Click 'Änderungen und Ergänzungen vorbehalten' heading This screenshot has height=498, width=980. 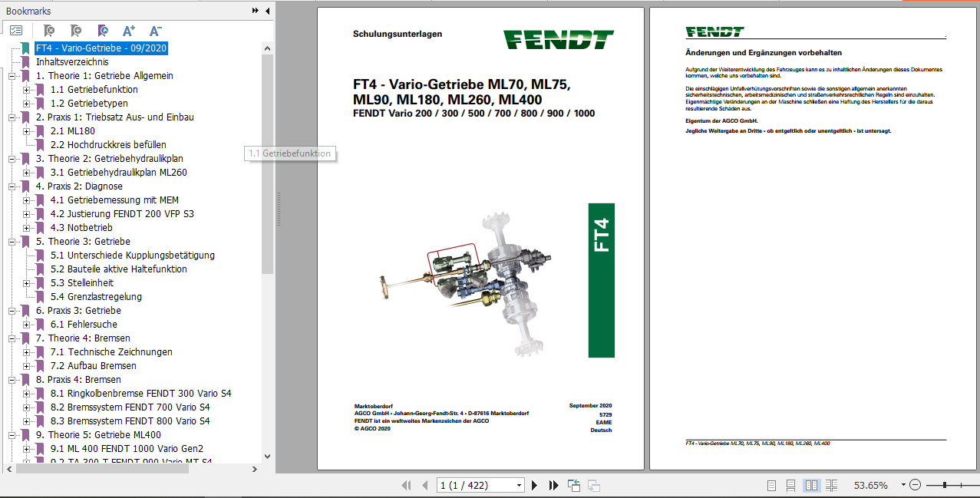(x=764, y=53)
